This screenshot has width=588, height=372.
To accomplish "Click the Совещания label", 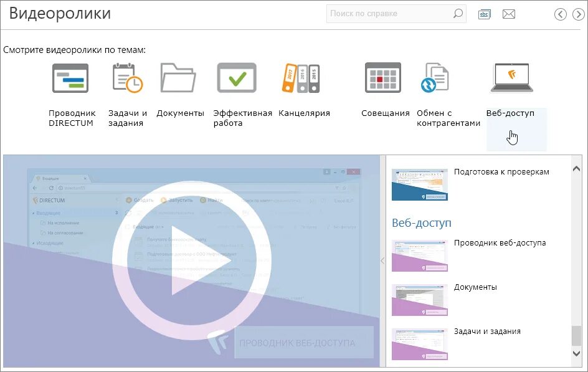I will click(x=385, y=113).
